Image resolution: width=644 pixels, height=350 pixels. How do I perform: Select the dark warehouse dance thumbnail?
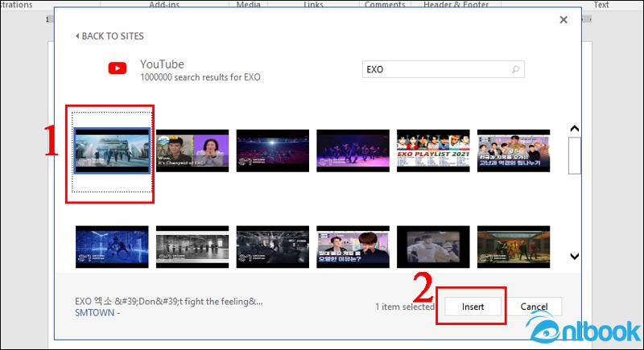point(273,246)
